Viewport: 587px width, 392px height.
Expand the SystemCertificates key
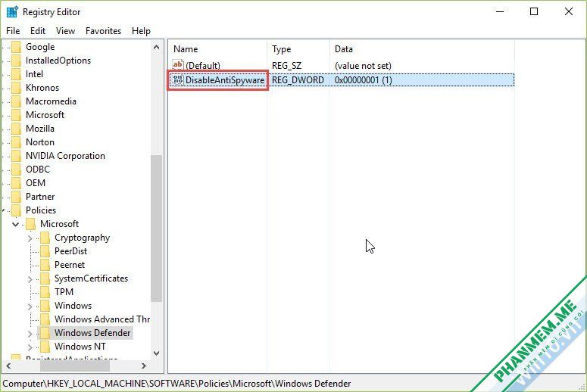point(30,279)
